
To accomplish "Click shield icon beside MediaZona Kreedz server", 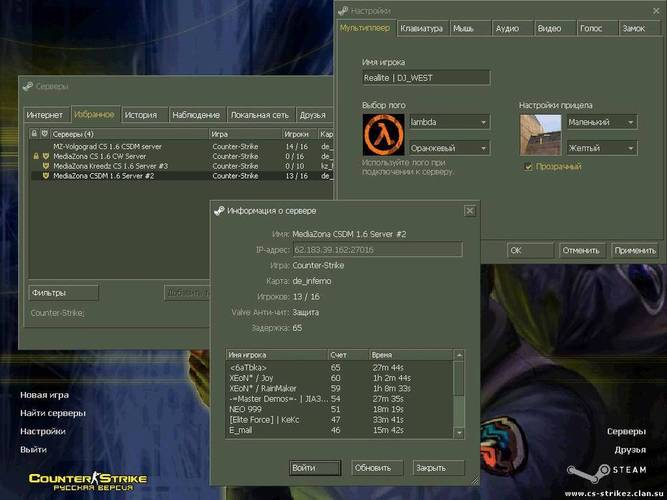I will tap(44, 166).
